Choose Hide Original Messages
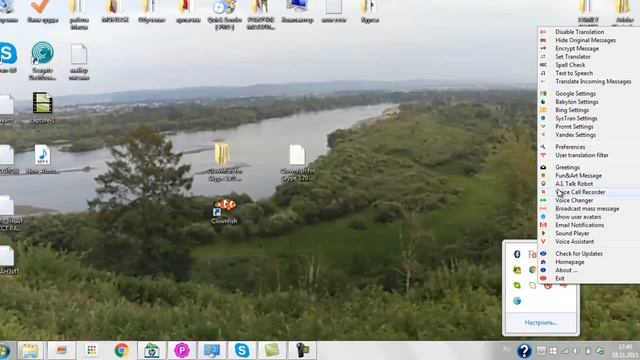This screenshot has width=640, height=360. (x=585, y=40)
